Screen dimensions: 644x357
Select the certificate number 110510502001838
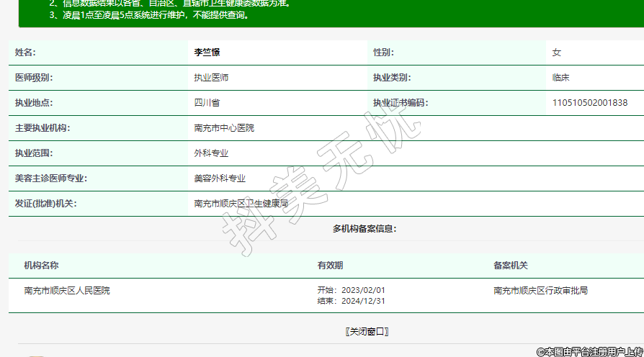click(x=589, y=103)
